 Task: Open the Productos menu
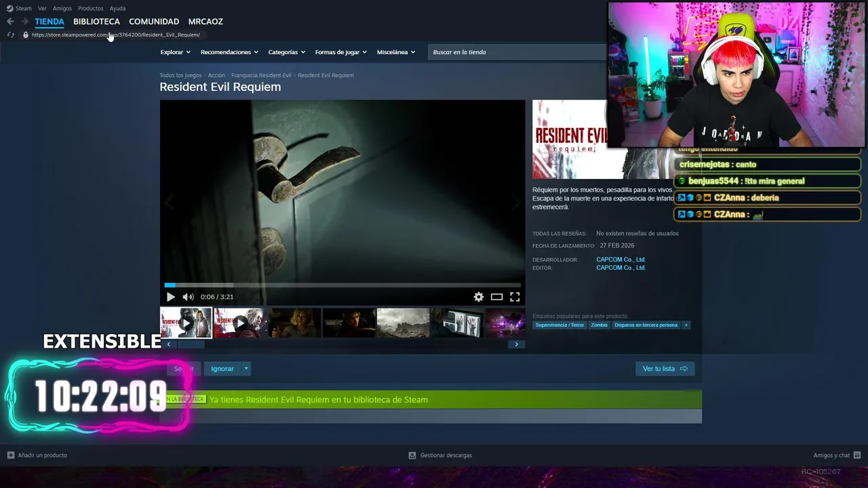(x=91, y=8)
